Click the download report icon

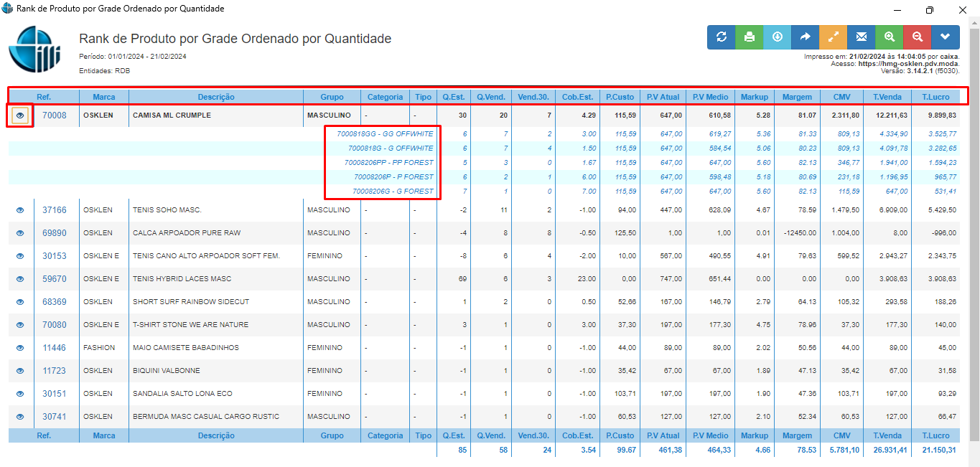click(777, 37)
